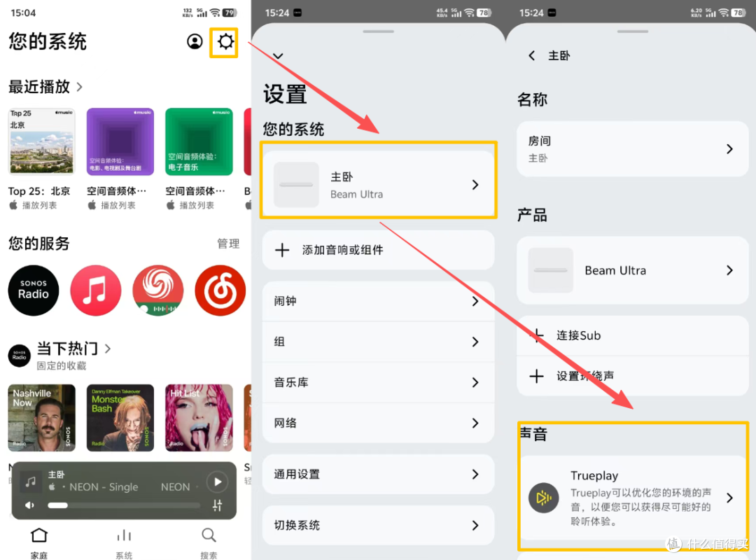Click the chevron on the 切换系统 row

[x=475, y=525]
